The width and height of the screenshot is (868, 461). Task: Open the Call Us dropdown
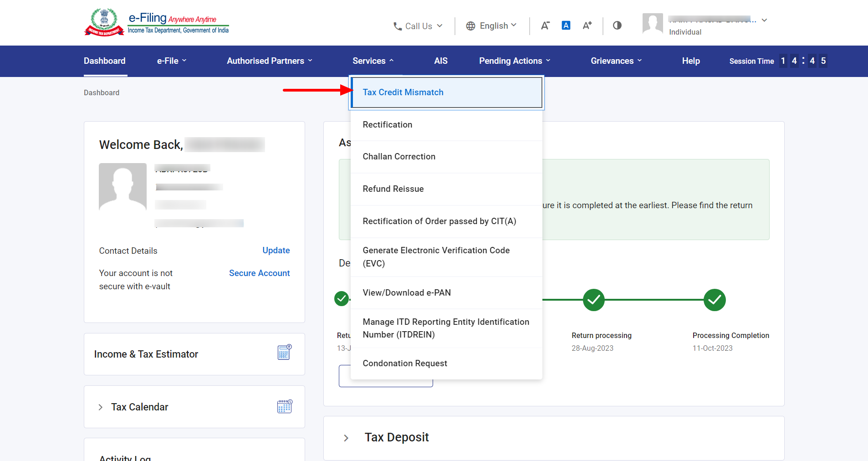coord(418,26)
